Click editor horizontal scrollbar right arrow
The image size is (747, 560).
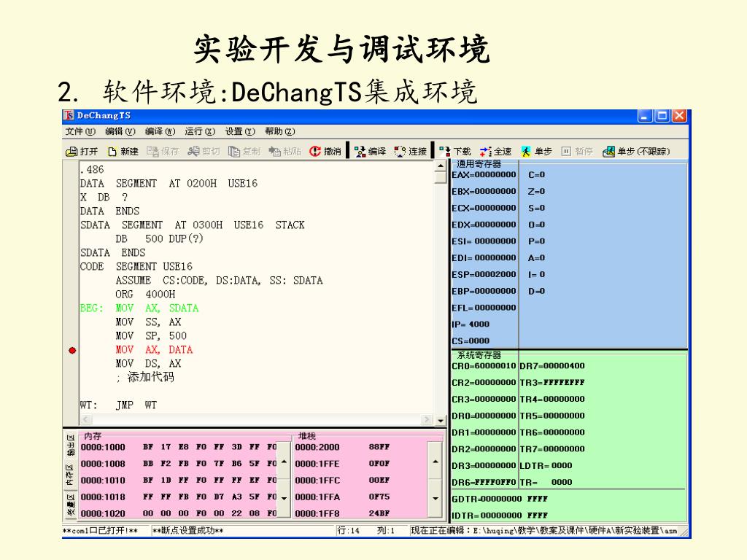click(426, 419)
